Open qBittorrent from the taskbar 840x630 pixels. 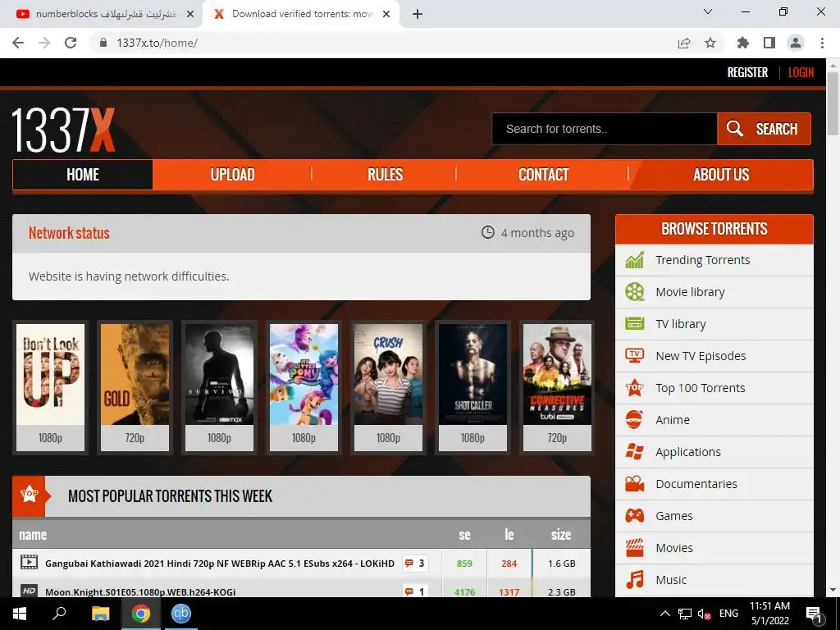[x=181, y=614]
